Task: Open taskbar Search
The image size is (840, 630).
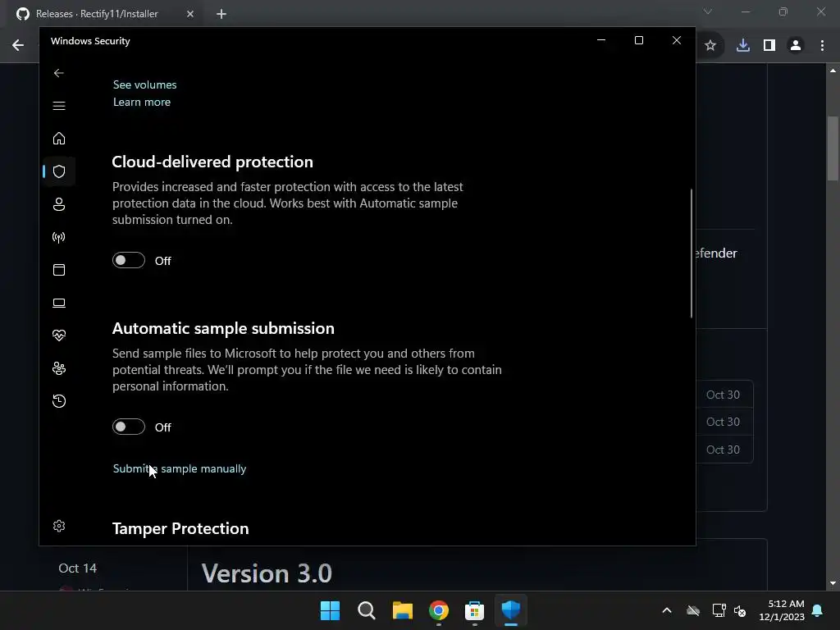Action: (x=367, y=610)
